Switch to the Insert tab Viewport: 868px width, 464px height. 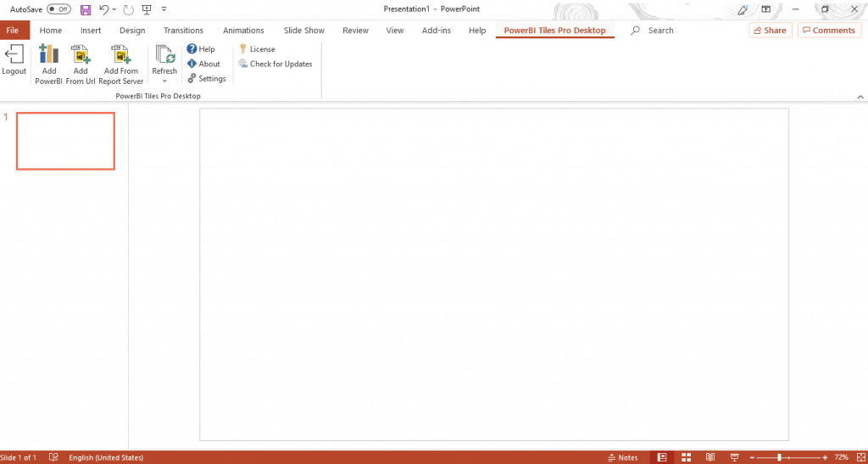91,31
